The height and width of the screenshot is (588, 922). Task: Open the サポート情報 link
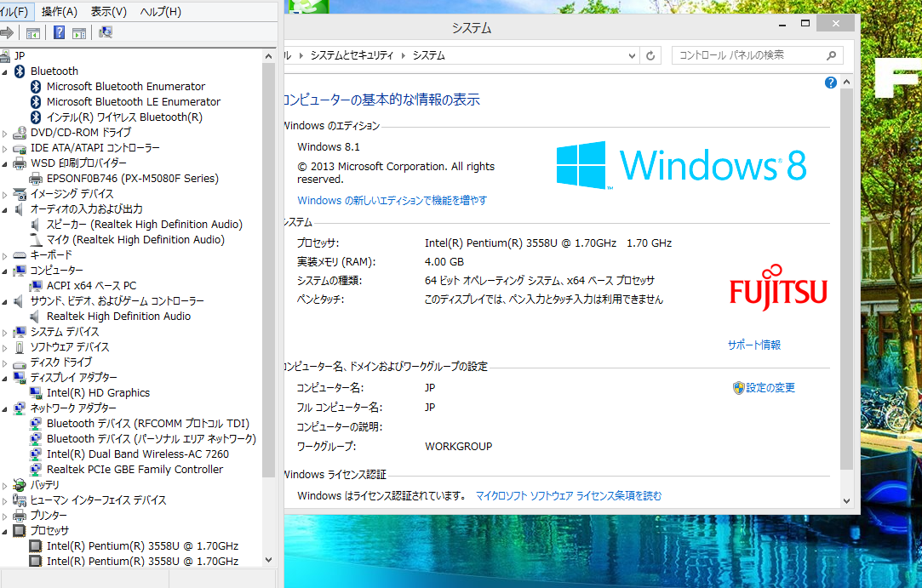(x=753, y=345)
